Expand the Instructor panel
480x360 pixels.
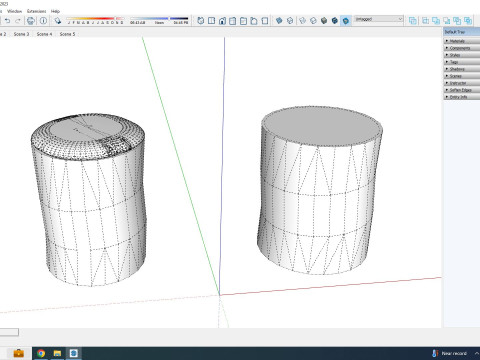462,83
